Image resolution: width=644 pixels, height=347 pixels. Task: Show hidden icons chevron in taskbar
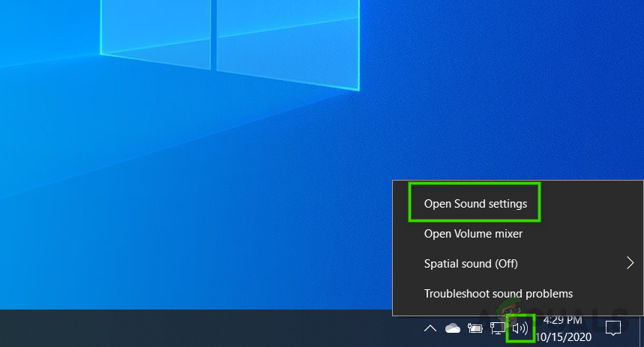tap(430, 328)
